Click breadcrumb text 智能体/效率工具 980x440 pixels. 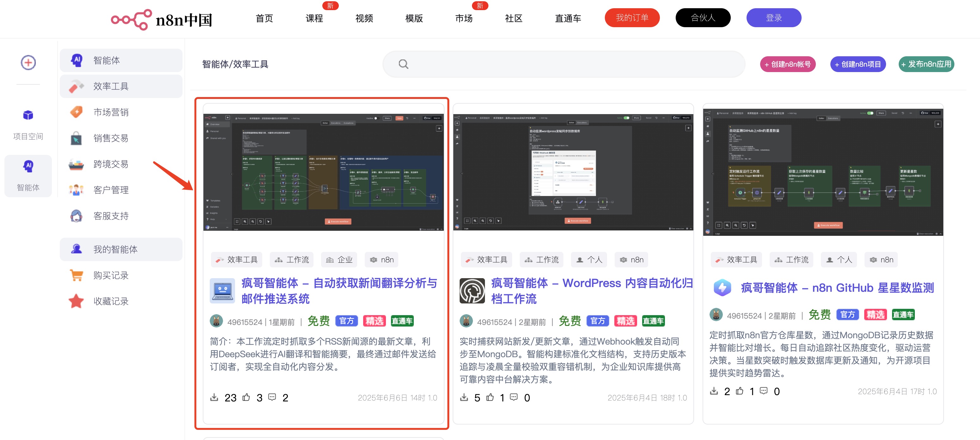pos(235,64)
